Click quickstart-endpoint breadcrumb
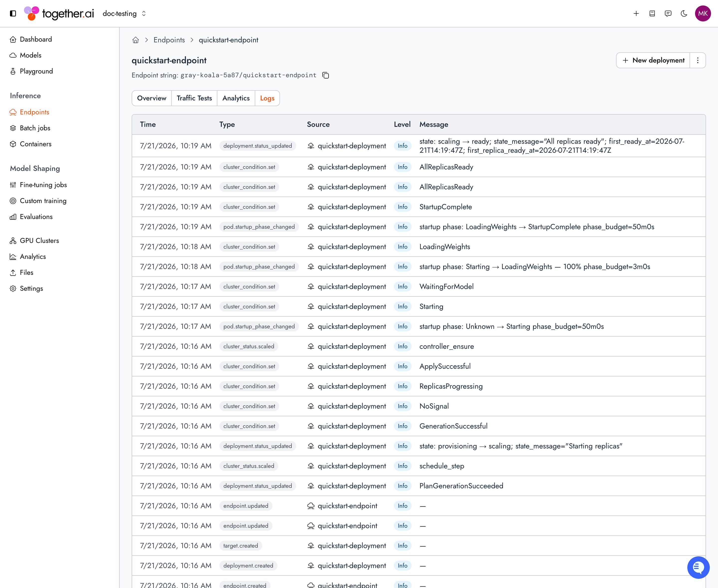The width and height of the screenshot is (718, 588). [228, 40]
